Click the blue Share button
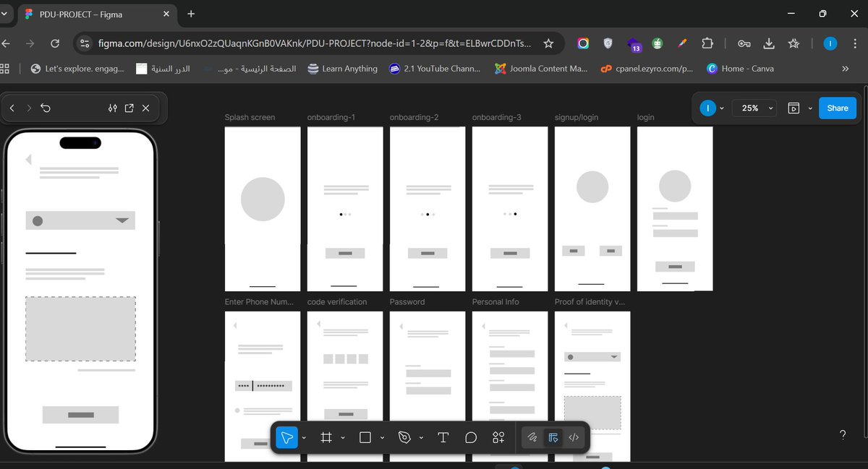This screenshot has height=469, width=868. click(837, 108)
